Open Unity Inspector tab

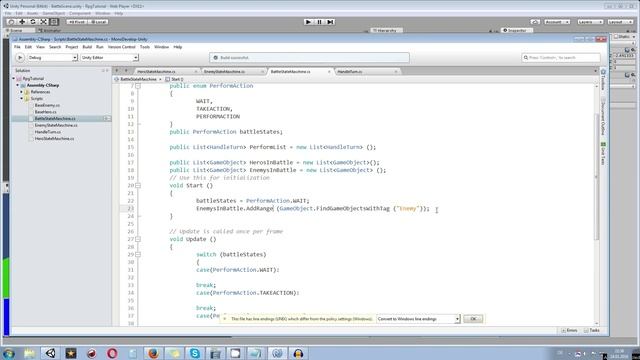click(x=516, y=31)
